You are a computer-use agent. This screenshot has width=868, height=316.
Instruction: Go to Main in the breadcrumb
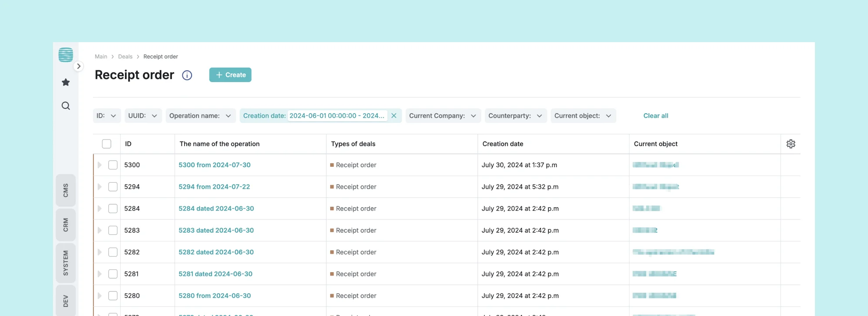point(101,57)
